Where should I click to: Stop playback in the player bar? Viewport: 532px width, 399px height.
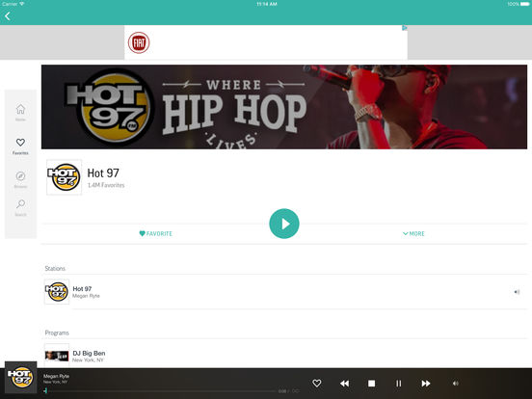tap(371, 384)
